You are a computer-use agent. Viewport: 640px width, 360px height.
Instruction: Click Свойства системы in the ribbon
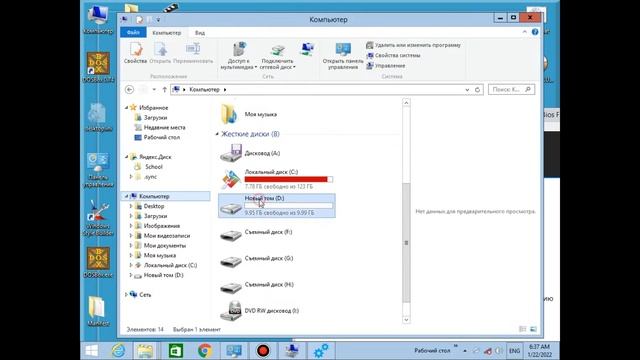393,56
